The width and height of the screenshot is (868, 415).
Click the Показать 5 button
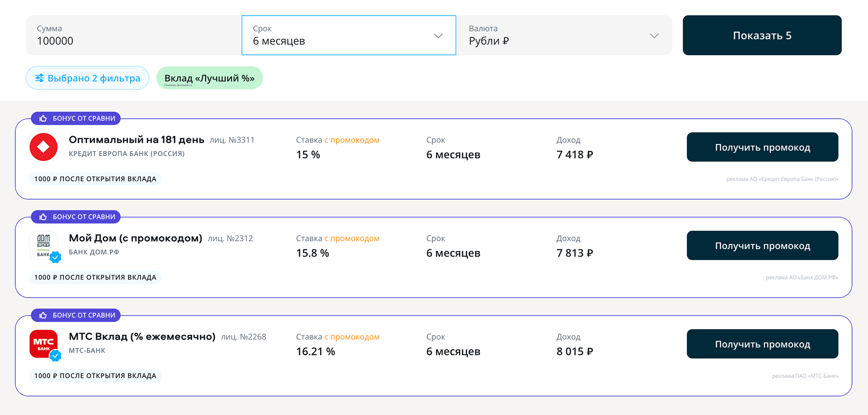(762, 35)
